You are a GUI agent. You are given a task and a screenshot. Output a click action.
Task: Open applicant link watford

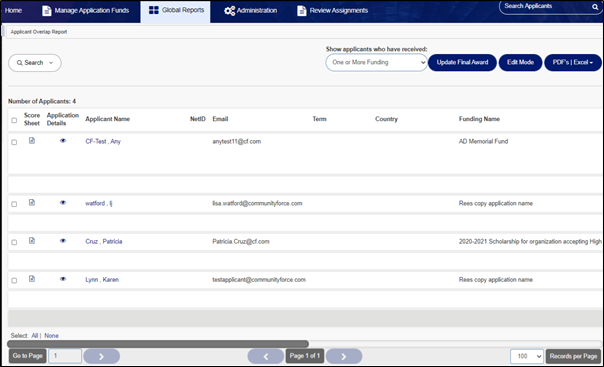click(99, 203)
